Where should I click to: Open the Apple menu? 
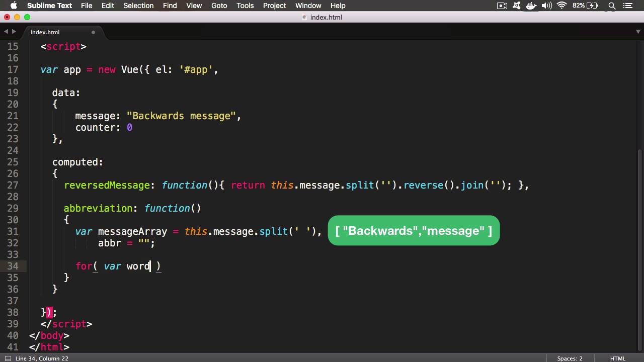pyautogui.click(x=14, y=6)
